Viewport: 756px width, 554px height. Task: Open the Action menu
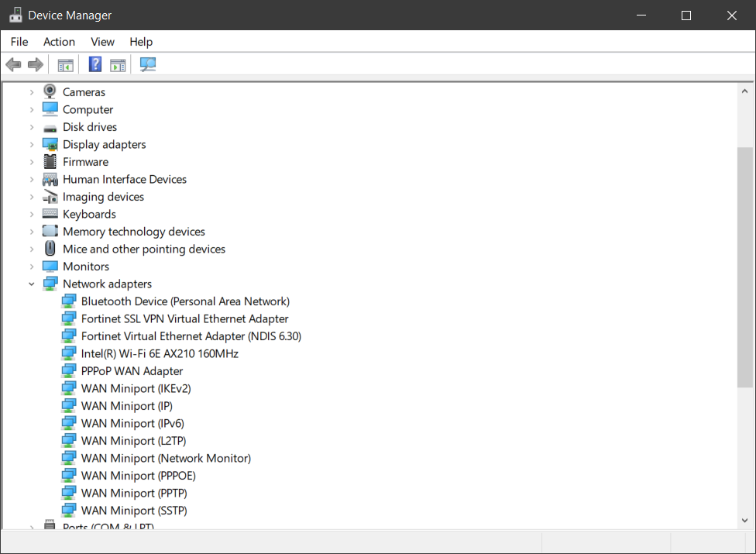(59, 42)
